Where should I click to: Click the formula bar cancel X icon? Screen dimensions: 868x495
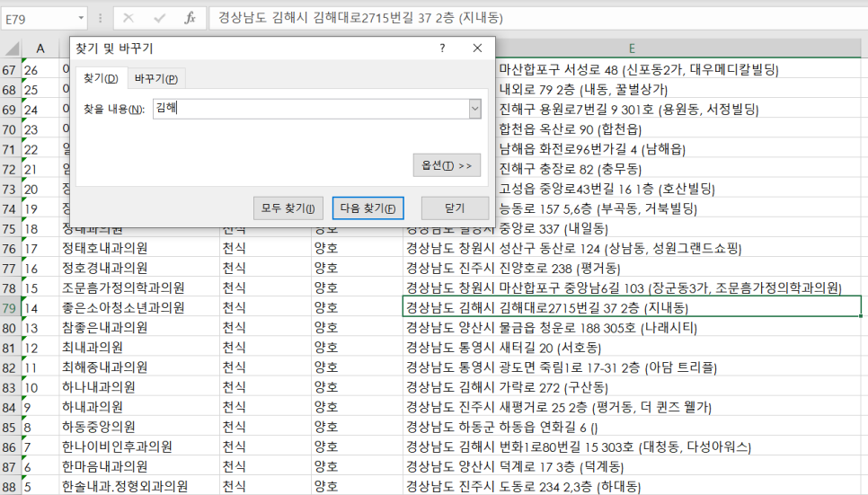point(128,18)
